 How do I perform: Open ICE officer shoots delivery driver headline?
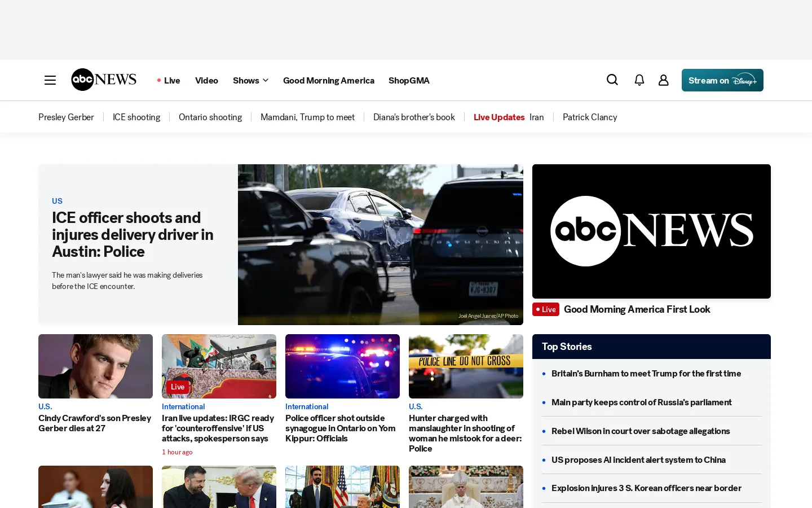point(133,234)
